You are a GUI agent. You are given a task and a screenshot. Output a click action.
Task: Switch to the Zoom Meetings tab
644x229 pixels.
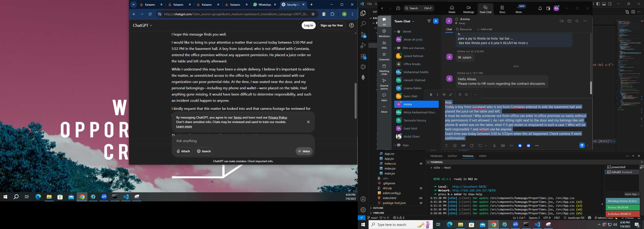468,9
